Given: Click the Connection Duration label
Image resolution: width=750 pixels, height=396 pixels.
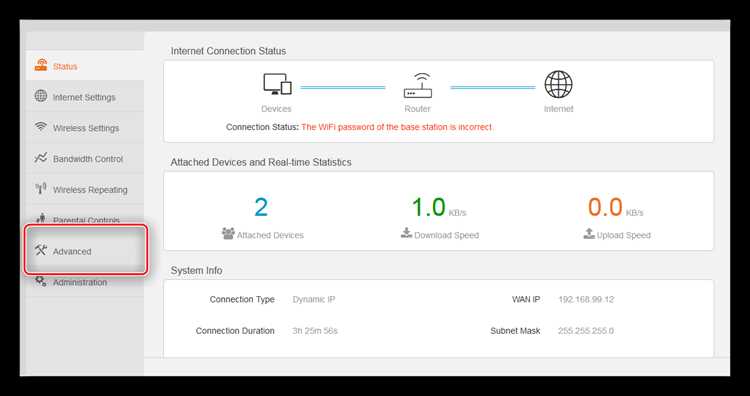Looking at the screenshot, I should click(235, 330).
